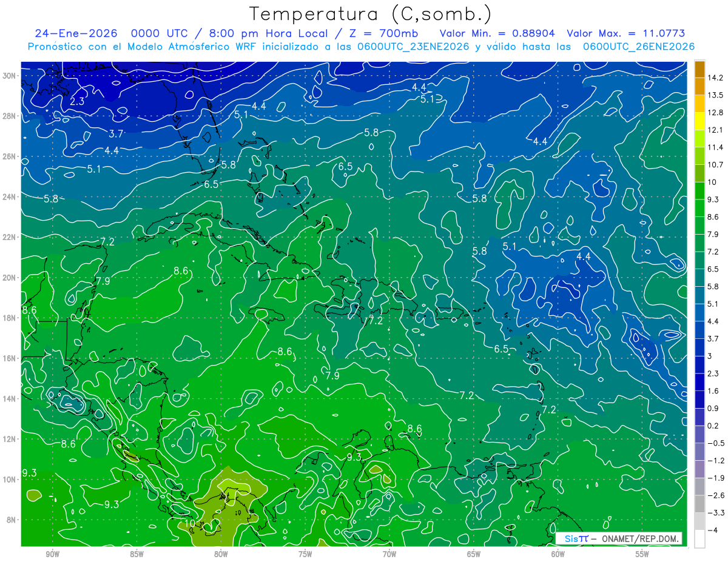Click the "85W" longitude axis label
Viewport: 728px width, 562px height.
coord(136,555)
